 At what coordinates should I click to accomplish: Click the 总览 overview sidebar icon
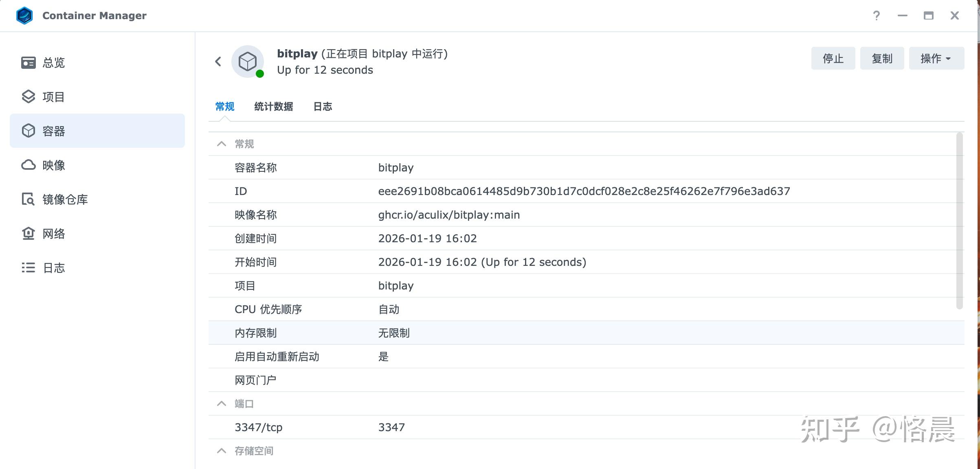(x=29, y=63)
